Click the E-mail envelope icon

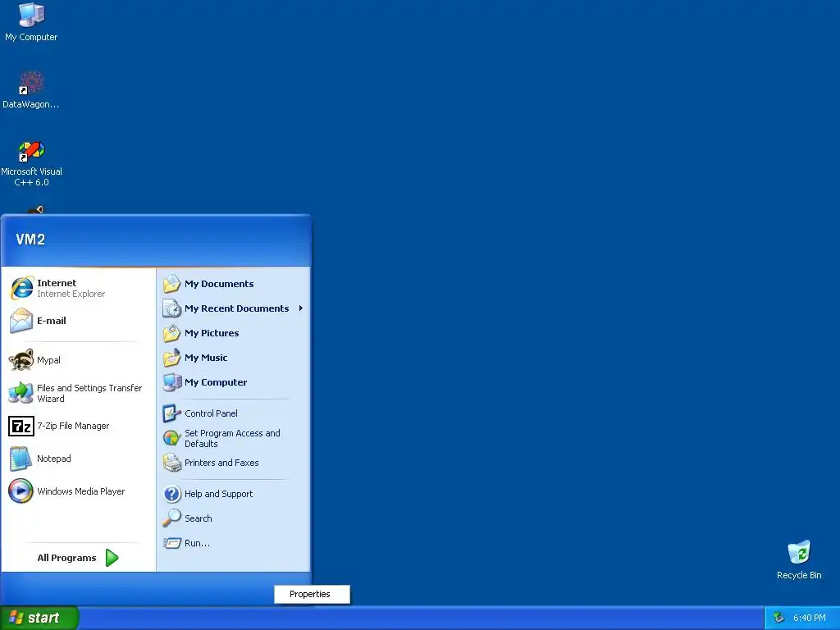click(21, 321)
